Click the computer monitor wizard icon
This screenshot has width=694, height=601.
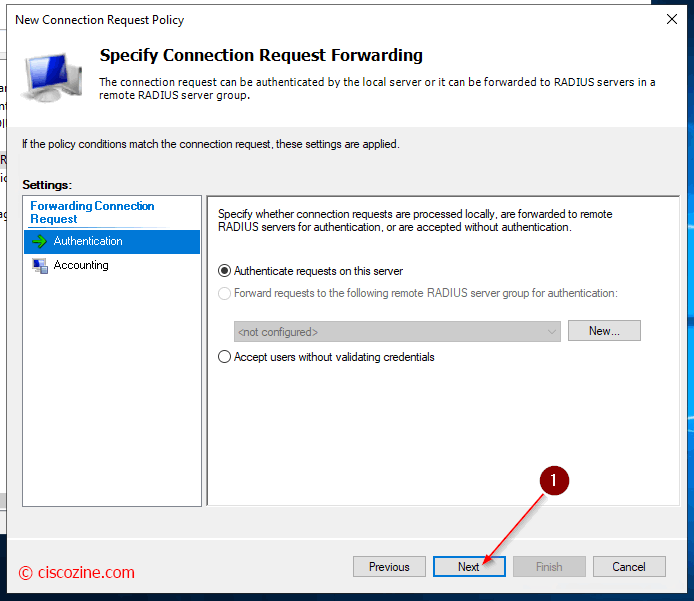coord(52,78)
